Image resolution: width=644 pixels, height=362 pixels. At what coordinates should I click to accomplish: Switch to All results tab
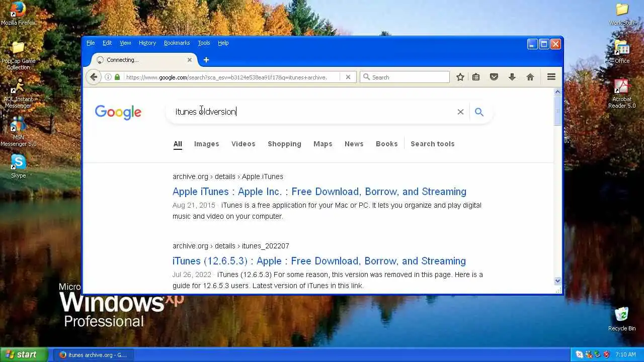(x=178, y=144)
